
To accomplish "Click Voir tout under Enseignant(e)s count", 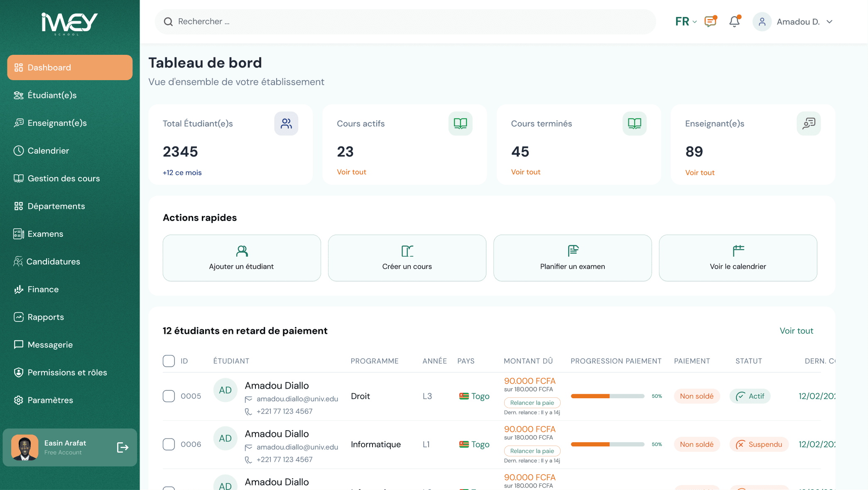I will [x=700, y=172].
